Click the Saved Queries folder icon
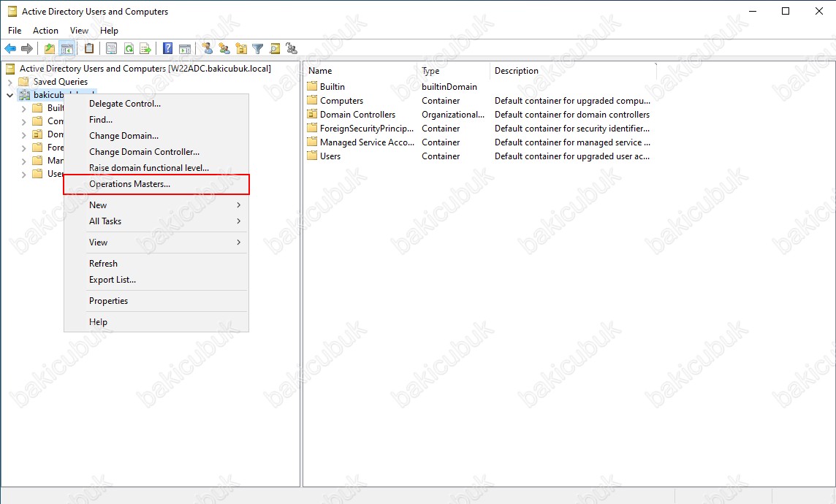 (x=23, y=82)
